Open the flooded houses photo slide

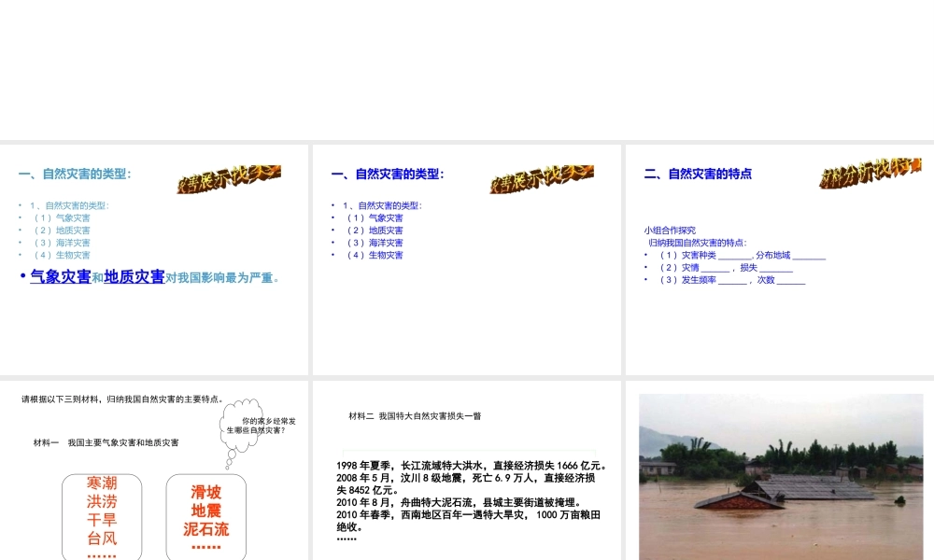(781, 477)
